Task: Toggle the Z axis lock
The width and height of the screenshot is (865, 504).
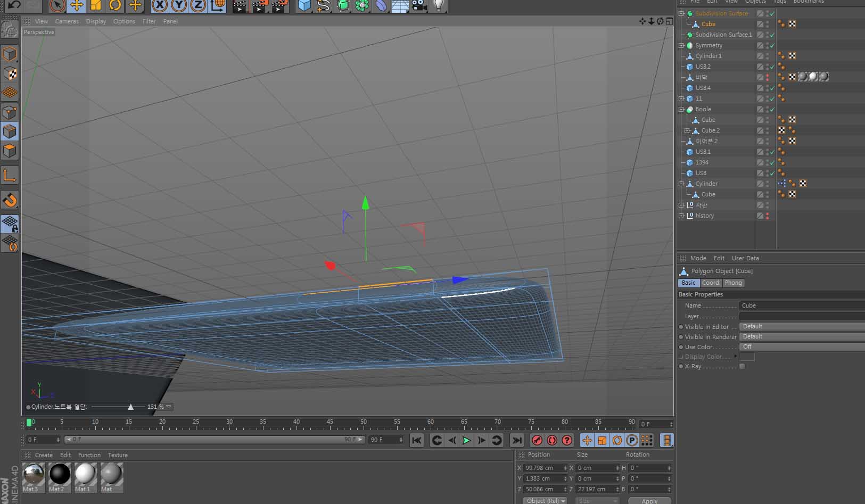Action: tap(198, 6)
